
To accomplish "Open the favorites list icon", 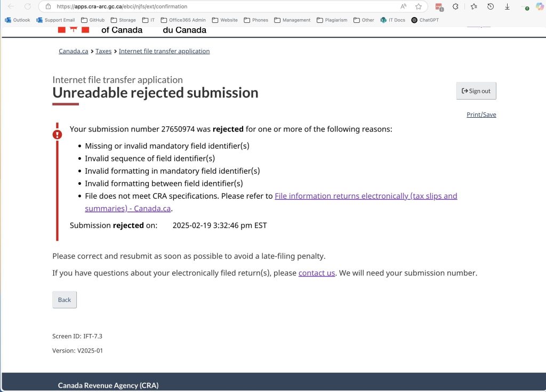I will click(x=474, y=6).
